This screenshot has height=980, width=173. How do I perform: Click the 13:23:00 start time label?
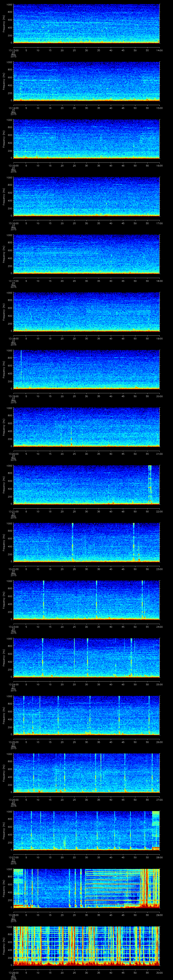pos(13,627)
